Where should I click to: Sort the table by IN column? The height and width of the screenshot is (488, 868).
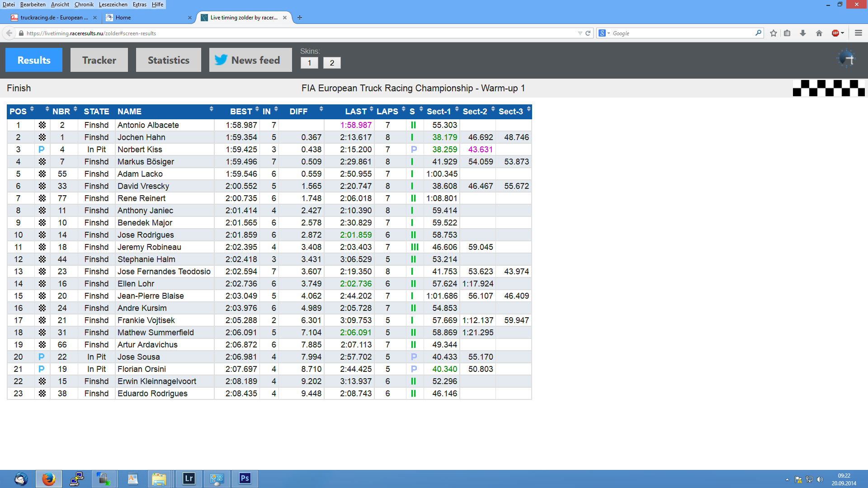coord(270,111)
